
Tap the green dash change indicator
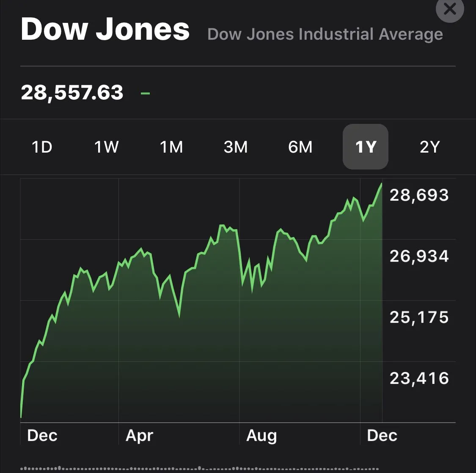click(145, 93)
